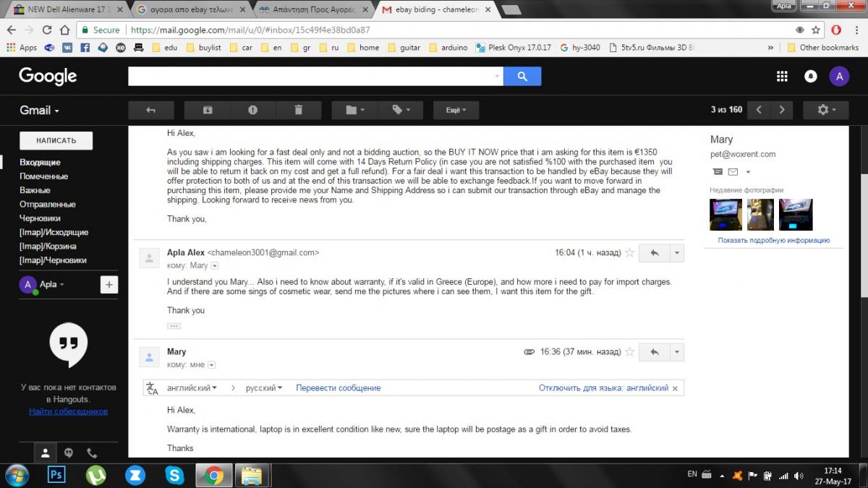
Task: Star the 16:04 Apla Alex message
Action: 629,253
